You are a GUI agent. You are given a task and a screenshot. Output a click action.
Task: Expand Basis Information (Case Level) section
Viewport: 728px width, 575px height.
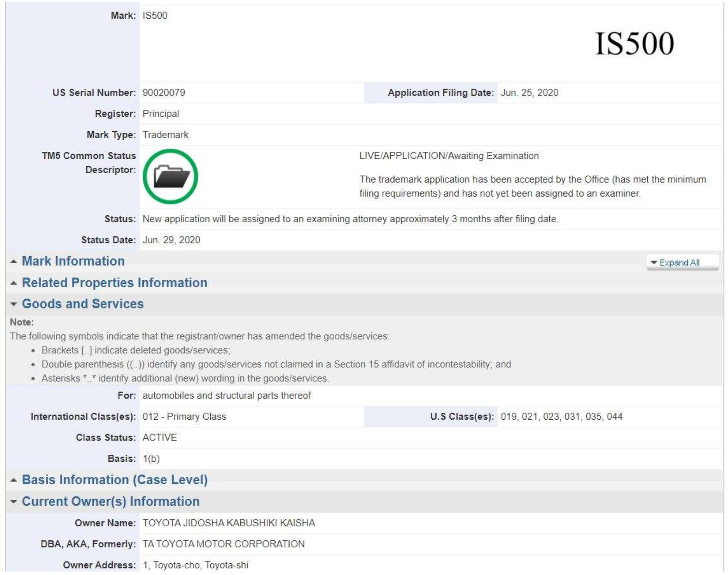click(x=114, y=480)
